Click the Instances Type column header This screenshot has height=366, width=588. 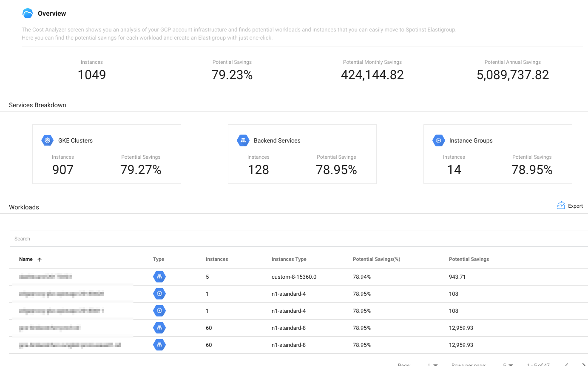289,259
